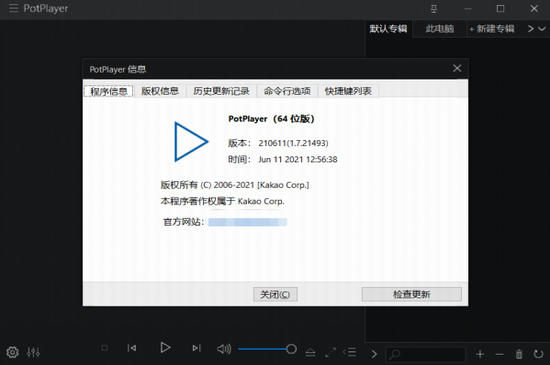
Task: Start playback with the play button
Action: coord(165,347)
